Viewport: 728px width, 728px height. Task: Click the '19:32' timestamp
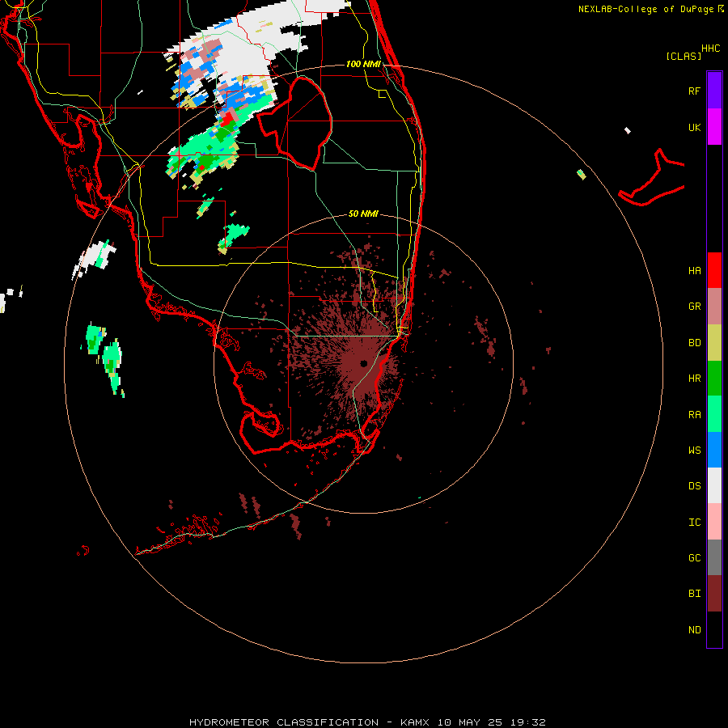coord(528,722)
